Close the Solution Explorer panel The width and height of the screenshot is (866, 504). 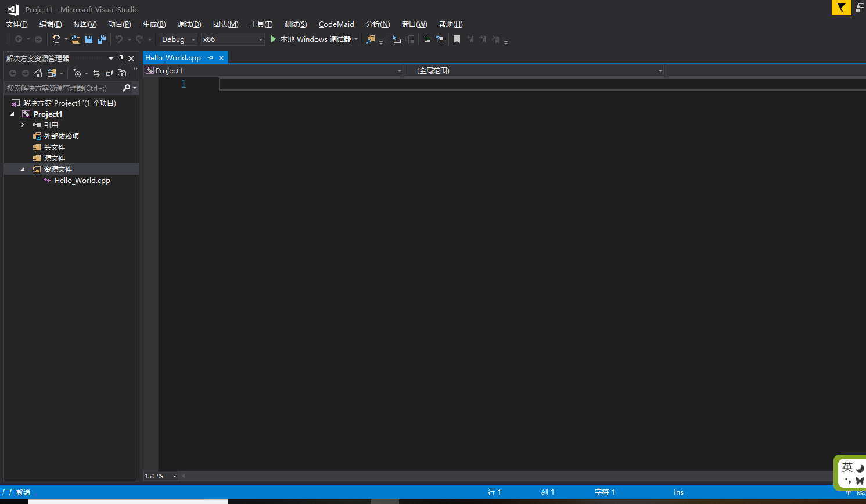click(x=131, y=58)
